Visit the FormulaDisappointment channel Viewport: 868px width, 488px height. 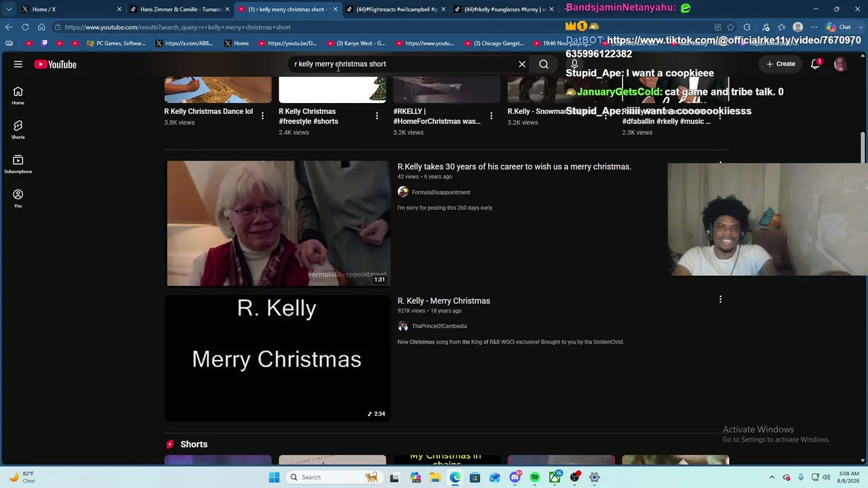point(441,192)
